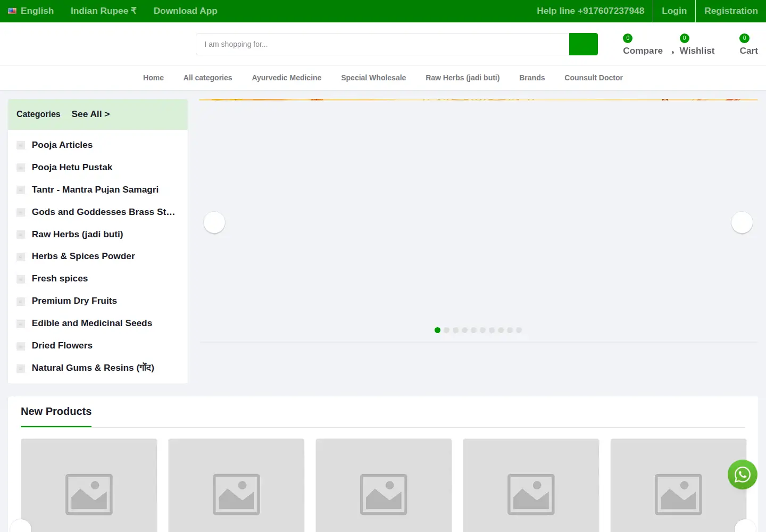Select the first carousel dot

(437, 330)
